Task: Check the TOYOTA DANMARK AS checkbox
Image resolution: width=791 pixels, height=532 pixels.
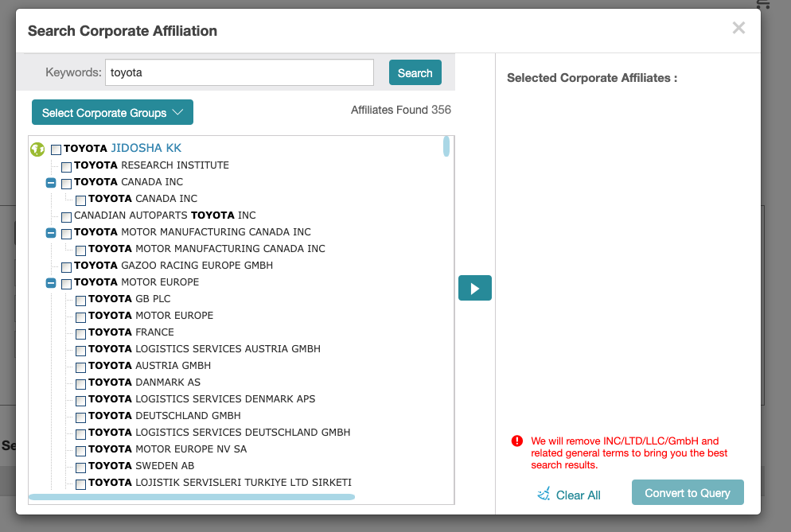Action: click(x=80, y=384)
